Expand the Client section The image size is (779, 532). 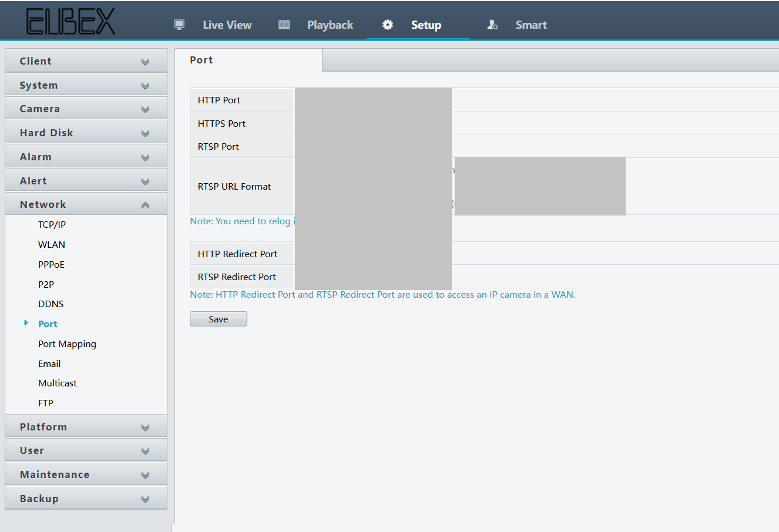click(86, 60)
